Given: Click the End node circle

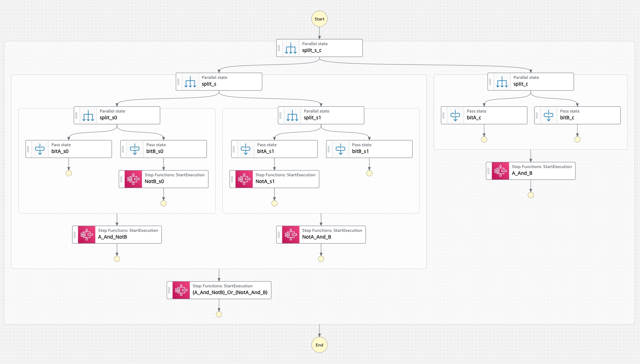Looking at the screenshot, I should pos(319,345).
